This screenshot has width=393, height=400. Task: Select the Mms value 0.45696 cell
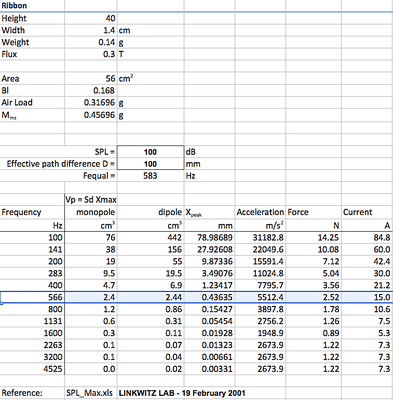tap(91, 115)
